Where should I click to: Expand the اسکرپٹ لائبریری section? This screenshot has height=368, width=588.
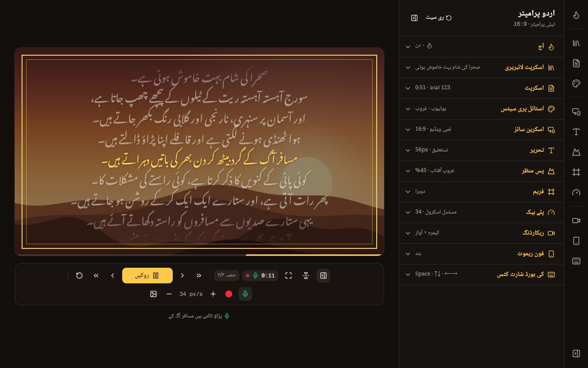tap(481, 68)
